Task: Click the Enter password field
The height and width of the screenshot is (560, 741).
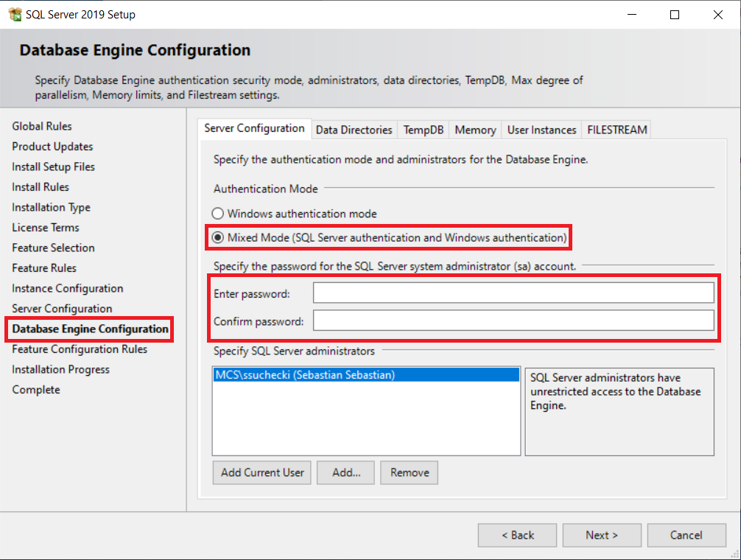Action: click(x=513, y=293)
